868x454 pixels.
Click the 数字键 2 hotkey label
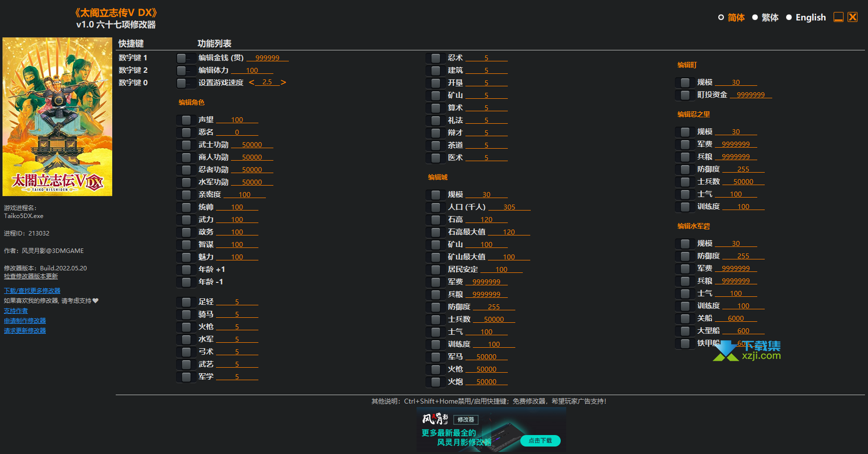tap(133, 70)
